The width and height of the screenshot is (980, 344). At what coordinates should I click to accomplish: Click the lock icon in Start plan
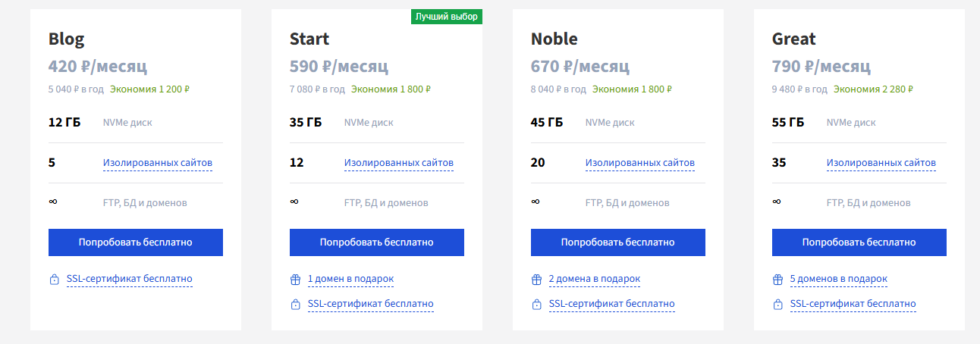point(296,305)
